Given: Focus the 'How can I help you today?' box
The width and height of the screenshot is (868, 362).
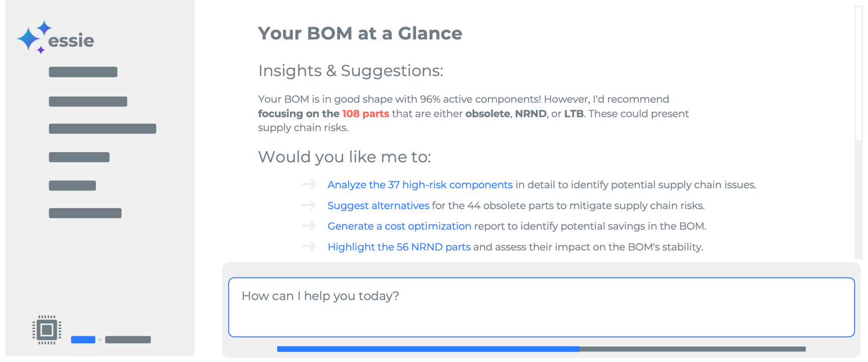Looking at the screenshot, I should 541,307.
